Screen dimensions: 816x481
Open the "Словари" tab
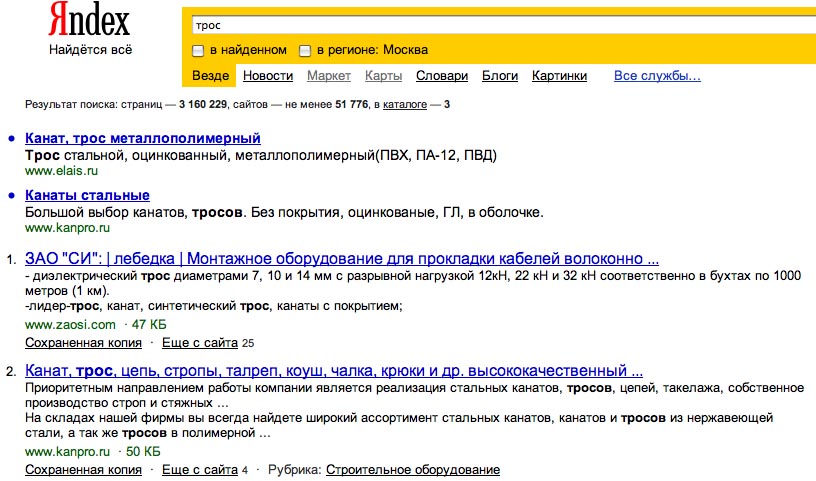[442, 76]
